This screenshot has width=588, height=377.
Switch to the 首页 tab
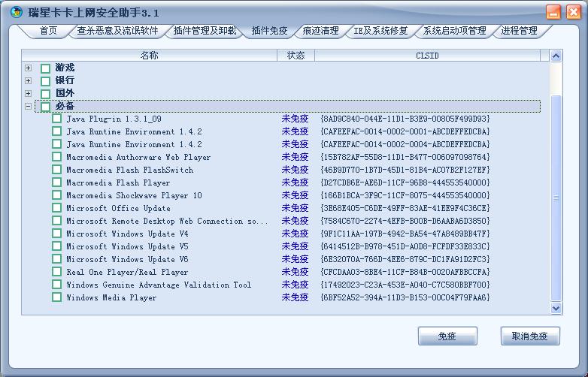tap(48, 31)
